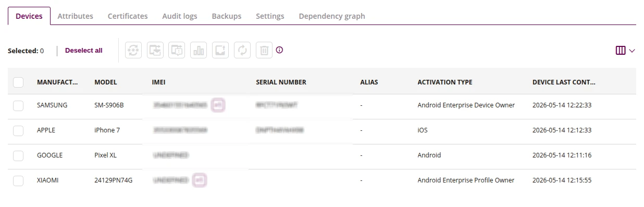Open the Audit logs tab

coord(180,16)
